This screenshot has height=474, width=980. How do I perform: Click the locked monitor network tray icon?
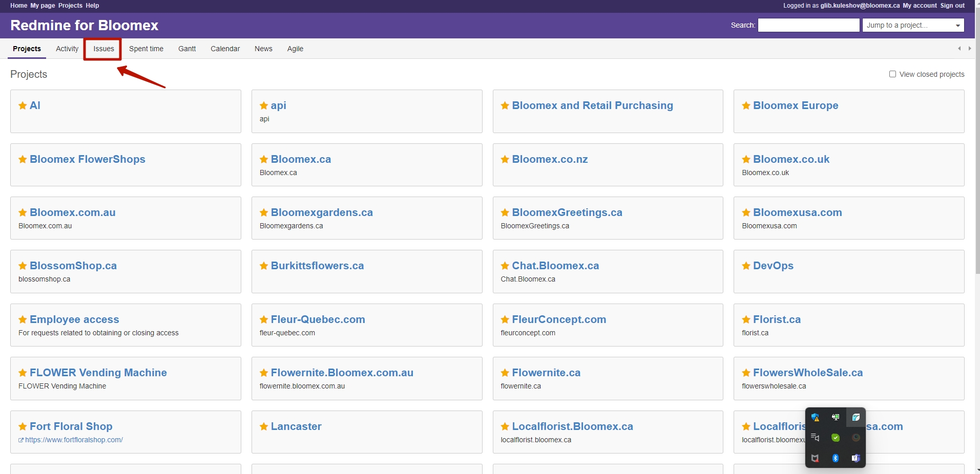point(836,417)
